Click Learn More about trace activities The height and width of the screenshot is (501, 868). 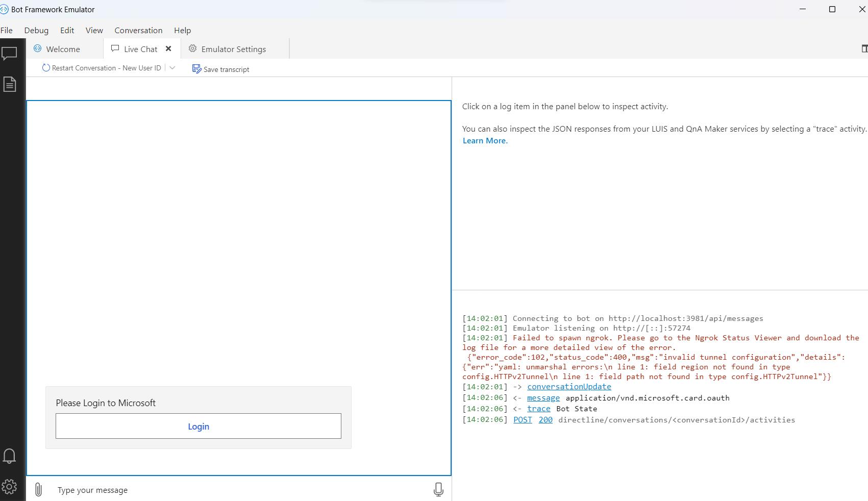484,140
